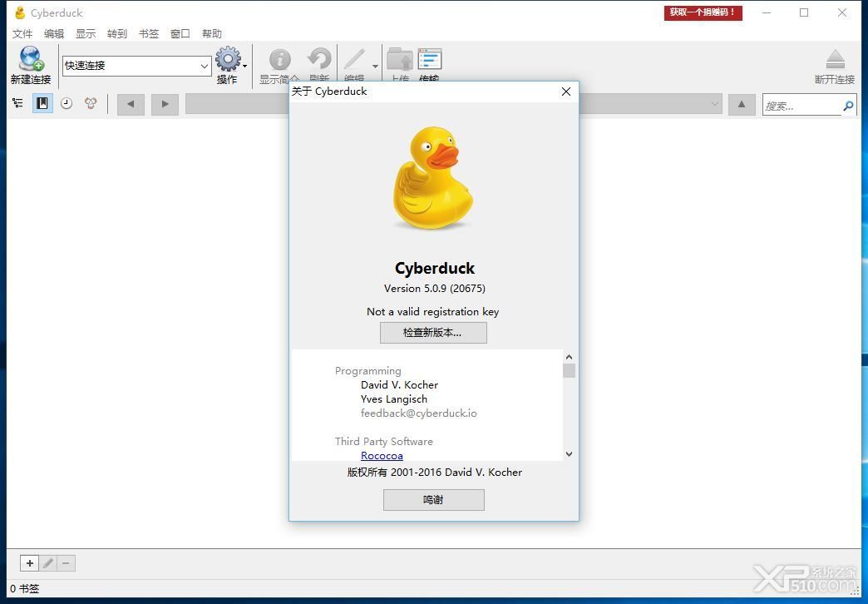Click the Cyberduck duck logo image
This screenshot has width=868, height=604.
pos(433,178)
